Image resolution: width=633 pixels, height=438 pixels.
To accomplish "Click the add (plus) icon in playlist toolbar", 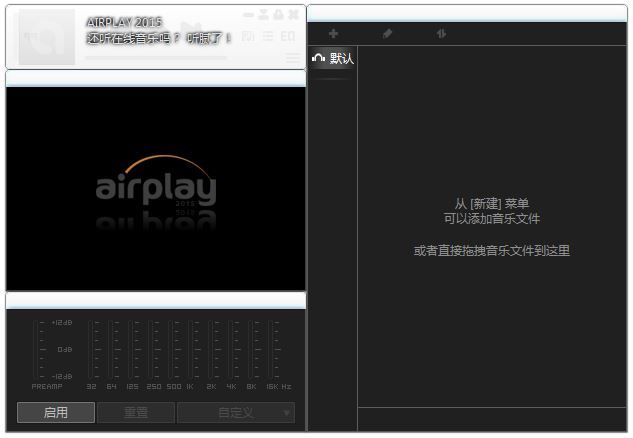I will tap(333, 34).
